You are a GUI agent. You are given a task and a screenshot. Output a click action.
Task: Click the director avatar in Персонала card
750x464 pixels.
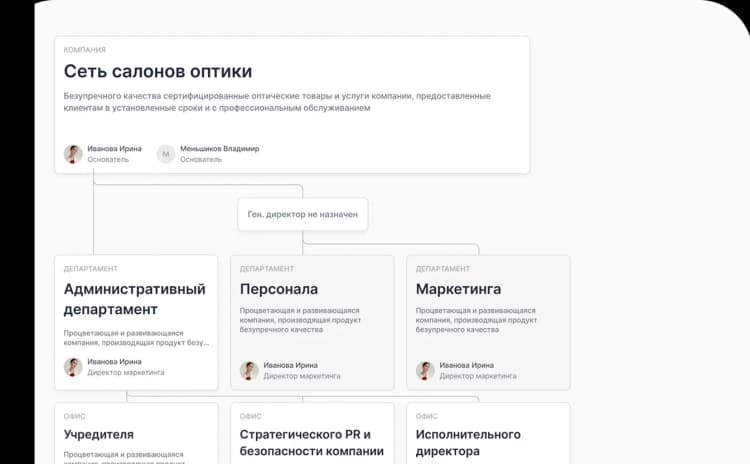(249, 370)
